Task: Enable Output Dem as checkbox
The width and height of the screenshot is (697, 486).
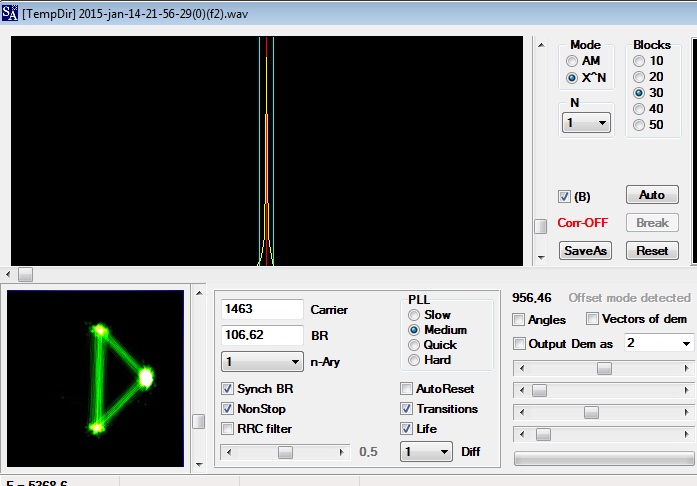Action: pos(519,344)
